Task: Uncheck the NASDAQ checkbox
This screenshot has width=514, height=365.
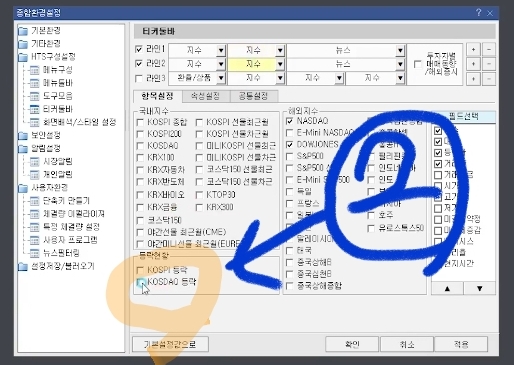Action: pyautogui.click(x=290, y=121)
